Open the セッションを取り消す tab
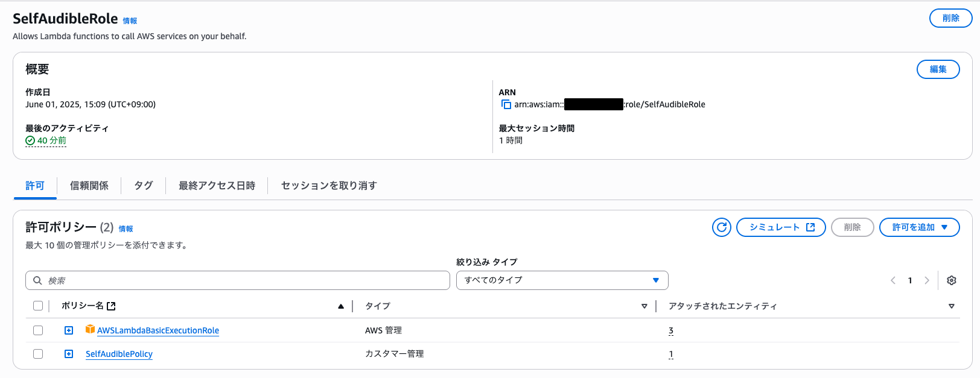Image resolution: width=980 pixels, height=378 pixels. tap(329, 186)
